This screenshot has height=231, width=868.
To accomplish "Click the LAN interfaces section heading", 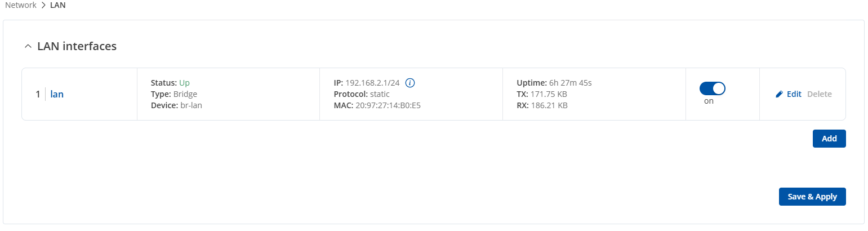I will [x=77, y=46].
